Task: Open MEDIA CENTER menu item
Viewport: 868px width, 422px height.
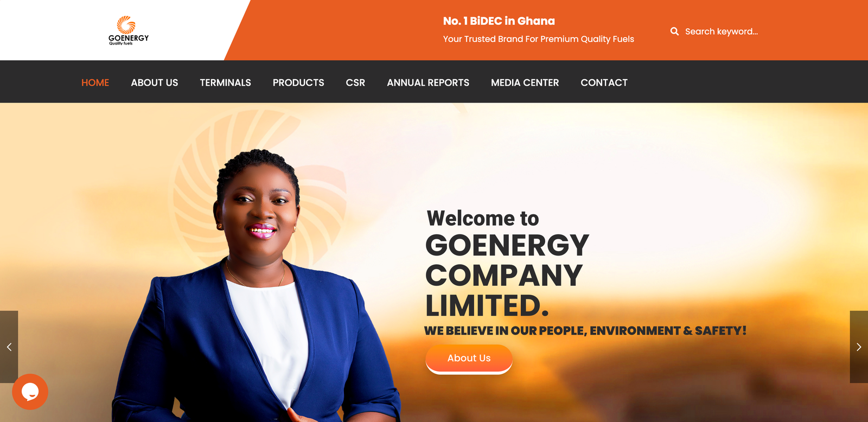Action: 525,82
